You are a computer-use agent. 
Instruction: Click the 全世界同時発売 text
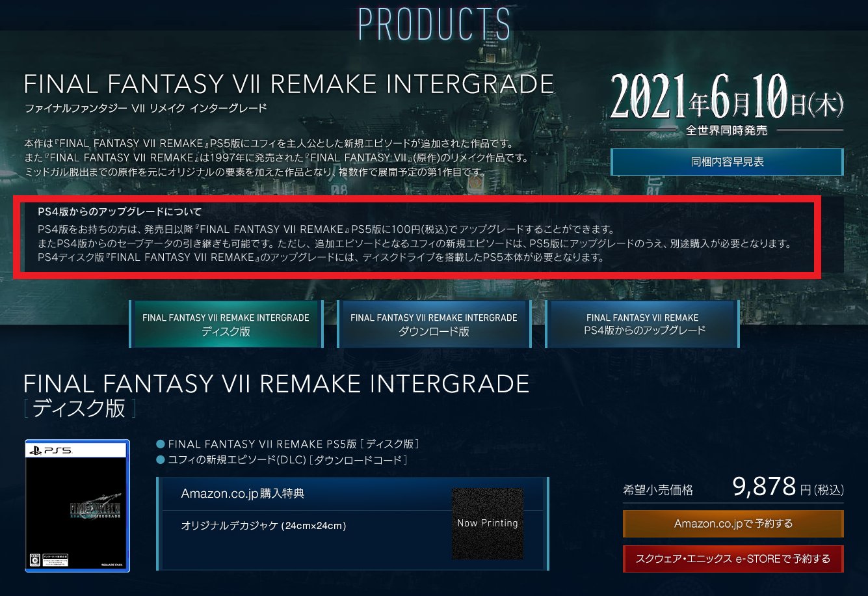click(x=726, y=130)
